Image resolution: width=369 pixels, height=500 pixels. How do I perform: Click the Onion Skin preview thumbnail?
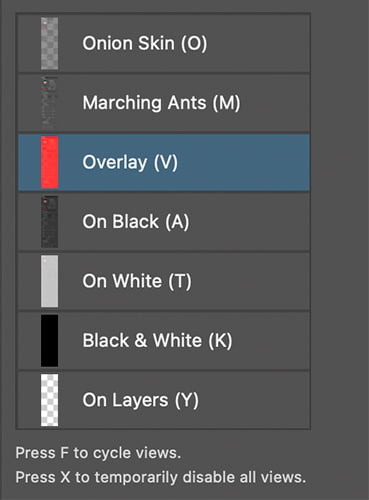49,44
